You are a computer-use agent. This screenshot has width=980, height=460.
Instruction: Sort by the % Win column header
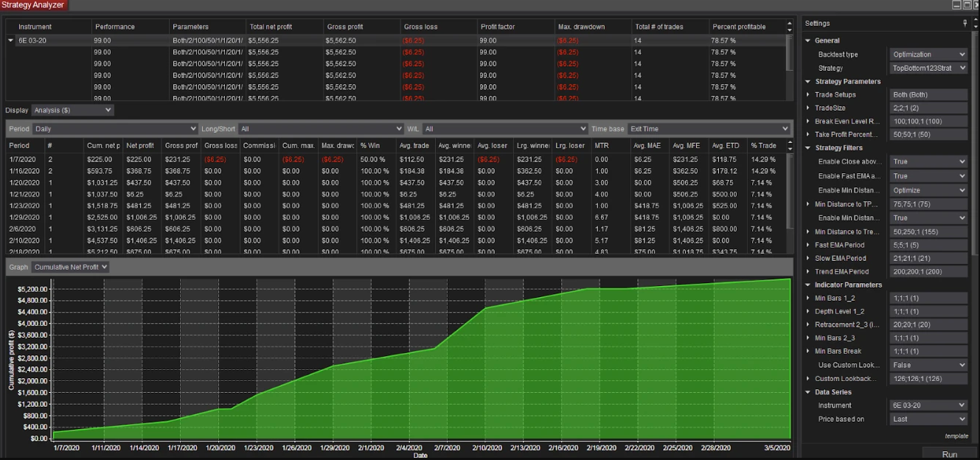pos(377,146)
